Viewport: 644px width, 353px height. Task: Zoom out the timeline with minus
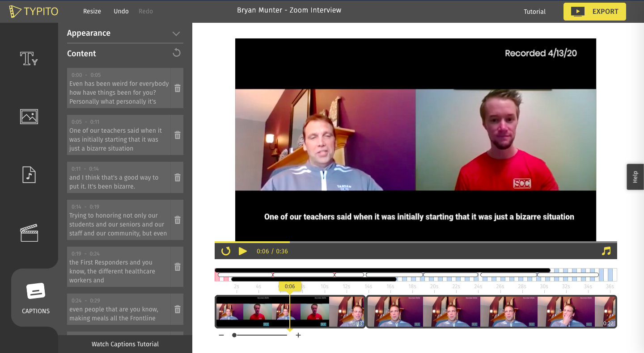coord(221,335)
